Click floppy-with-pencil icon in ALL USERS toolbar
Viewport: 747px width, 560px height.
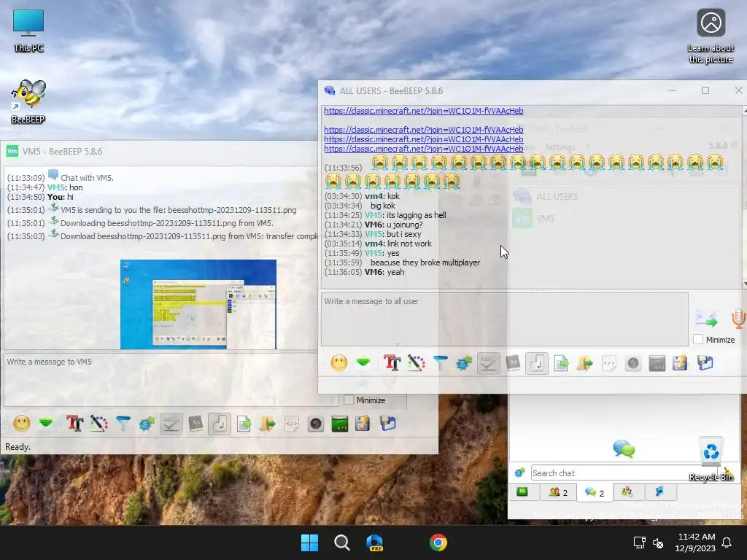pos(681,363)
